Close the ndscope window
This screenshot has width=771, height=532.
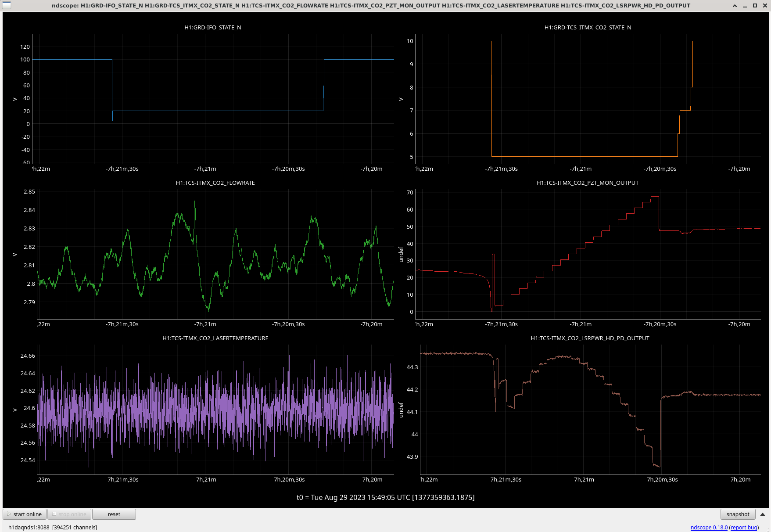tap(764, 6)
